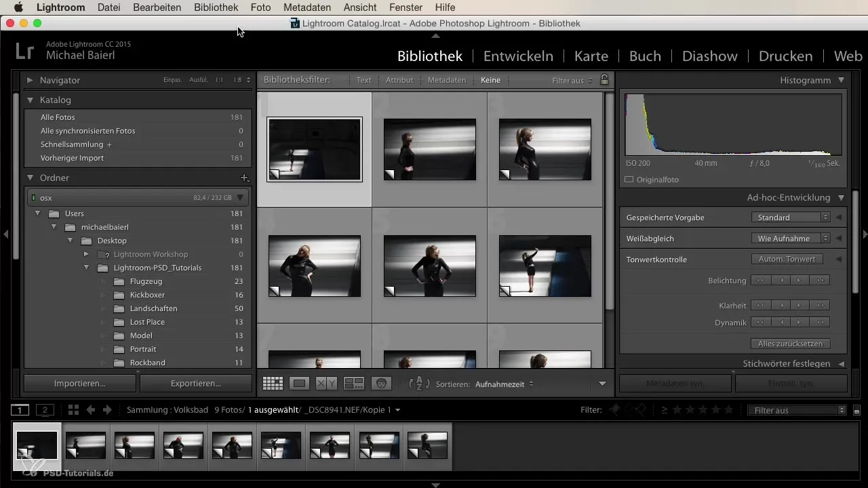
Task: Open Survey view mode
Action: tap(354, 384)
